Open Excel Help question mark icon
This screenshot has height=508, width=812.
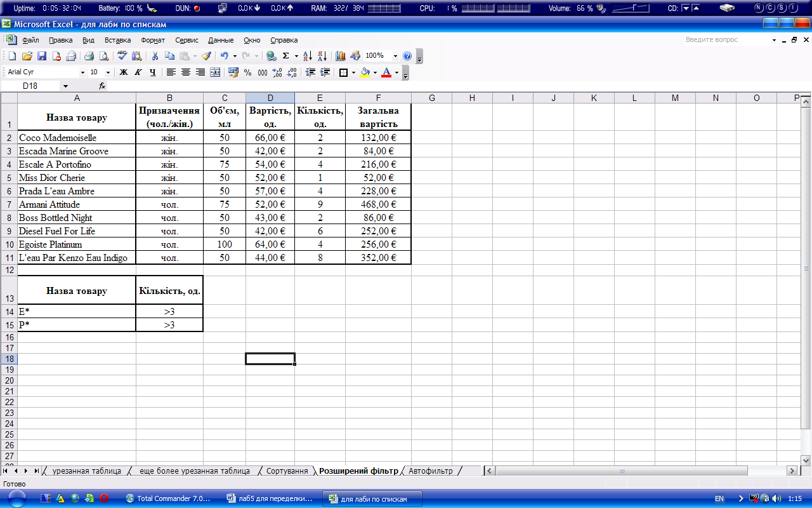coord(407,56)
